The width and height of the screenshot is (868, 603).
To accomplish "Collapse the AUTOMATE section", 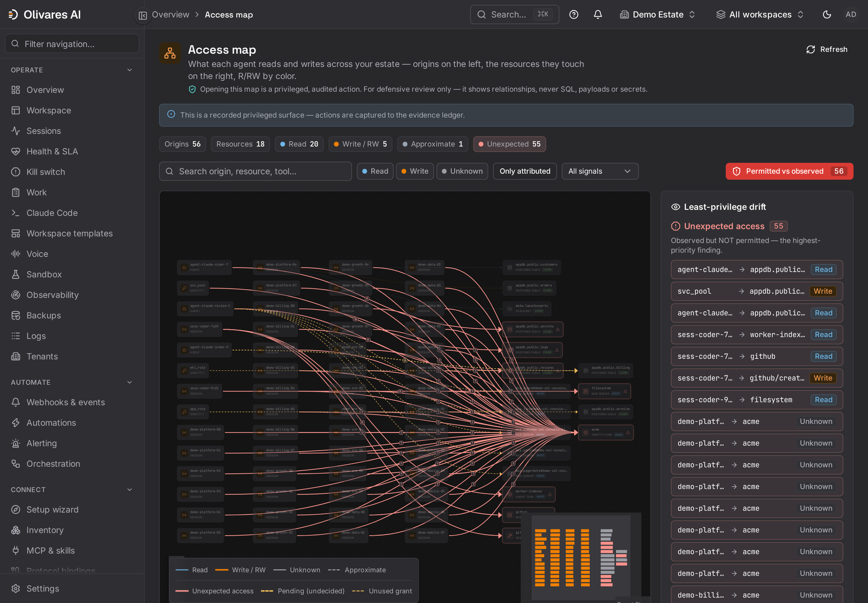I will pos(72,382).
